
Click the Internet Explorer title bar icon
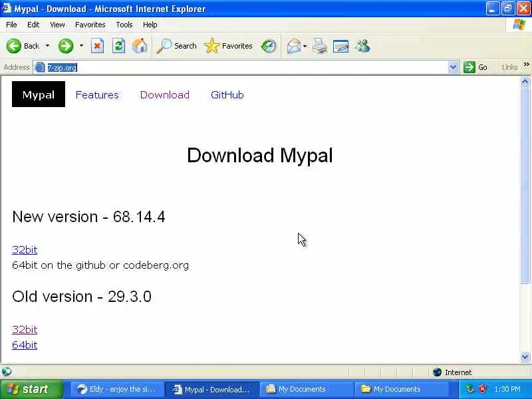tap(7, 8)
